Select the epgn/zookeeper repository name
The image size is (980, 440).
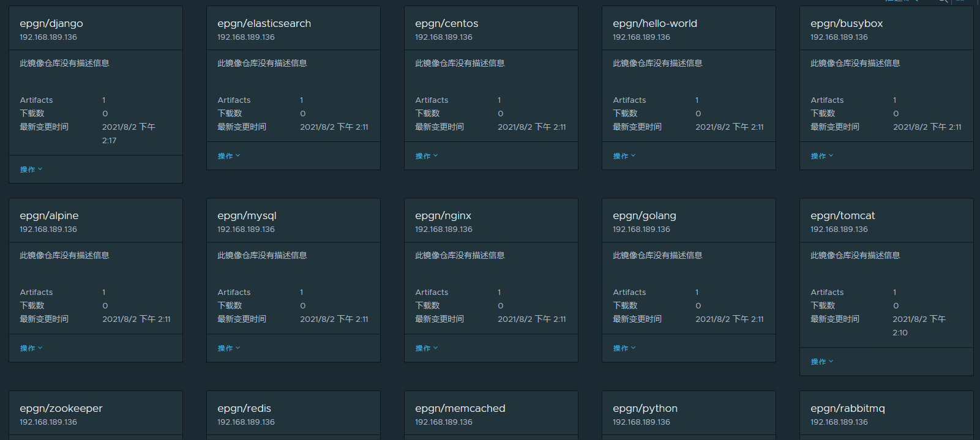click(61, 408)
